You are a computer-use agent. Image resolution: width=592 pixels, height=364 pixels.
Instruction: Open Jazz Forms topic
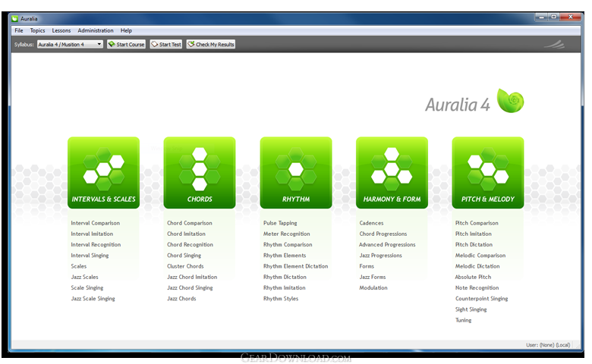[x=373, y=277]
